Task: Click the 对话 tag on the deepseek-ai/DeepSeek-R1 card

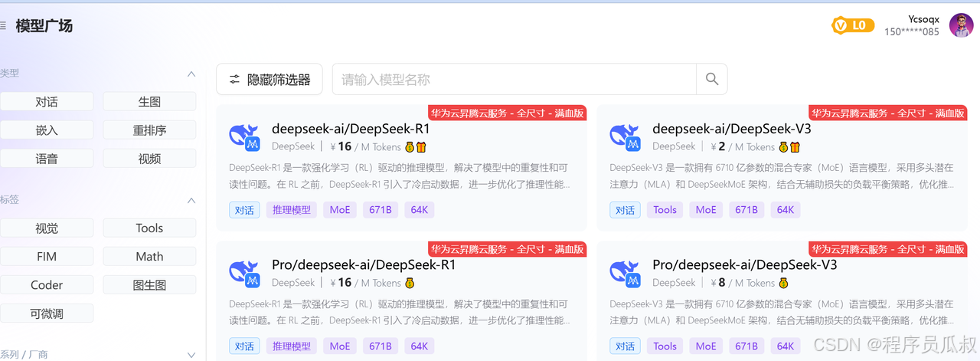Action: [244, 209]
